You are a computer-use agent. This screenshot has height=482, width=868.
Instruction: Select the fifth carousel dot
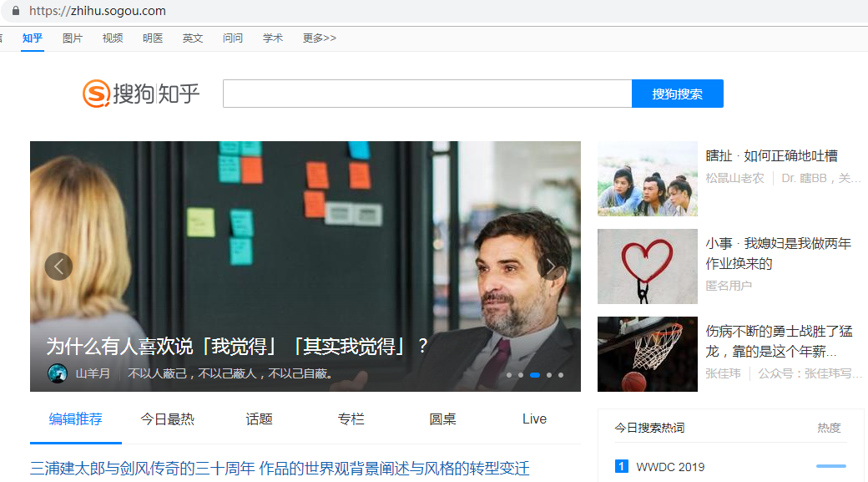(561, 375)
